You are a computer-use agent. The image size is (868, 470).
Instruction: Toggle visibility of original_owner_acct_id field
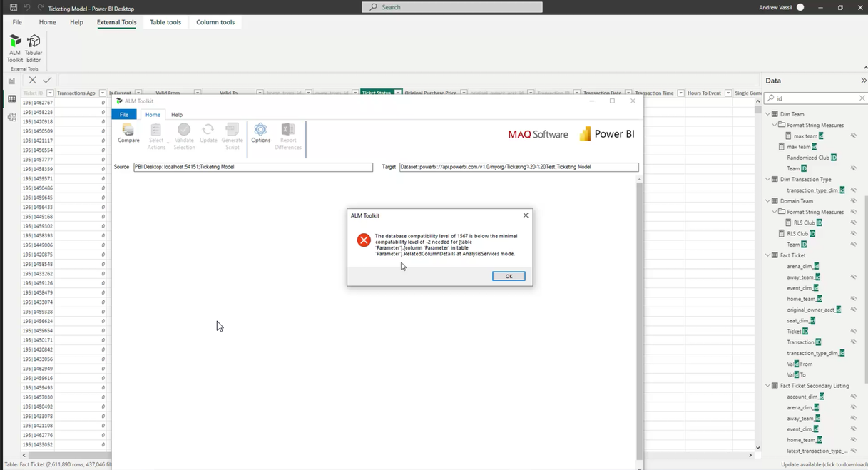[x=853, y=310]
